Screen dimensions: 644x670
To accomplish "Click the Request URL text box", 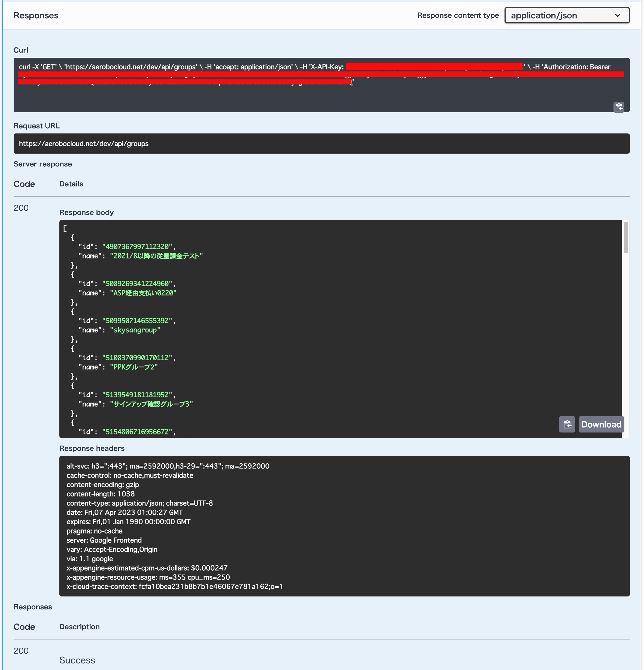I will [x=321, y=144].
